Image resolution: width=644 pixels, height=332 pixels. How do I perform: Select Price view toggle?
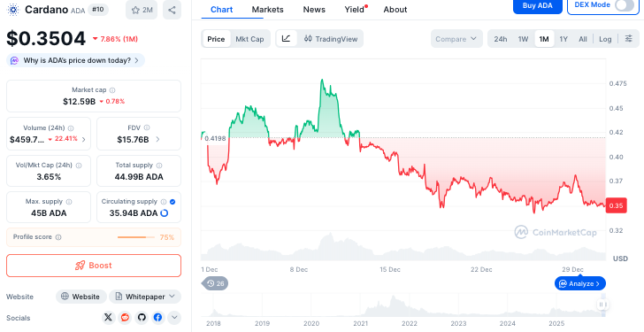pyautogui.click(x=216, y=39)
